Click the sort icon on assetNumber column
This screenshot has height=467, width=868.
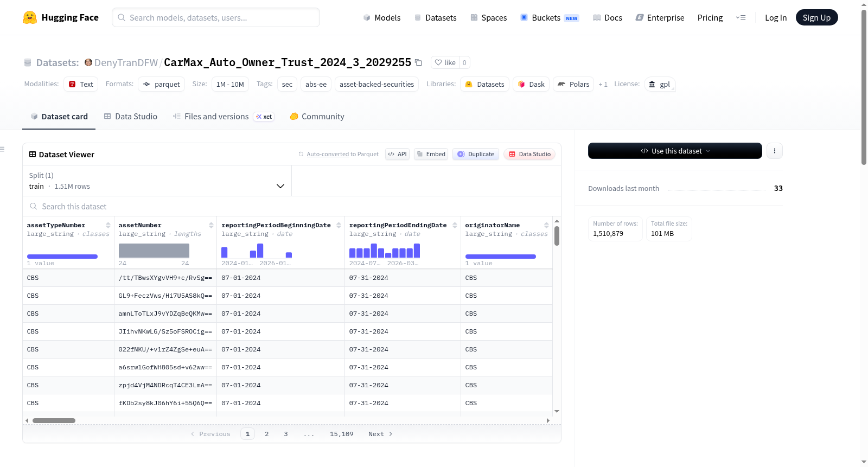pyautogui.click(x=211, y=225)
